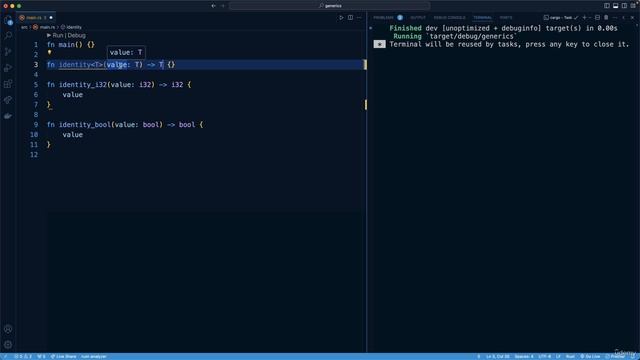
Task: Open the Manage gear icon
Action: [x=8, y=345]
